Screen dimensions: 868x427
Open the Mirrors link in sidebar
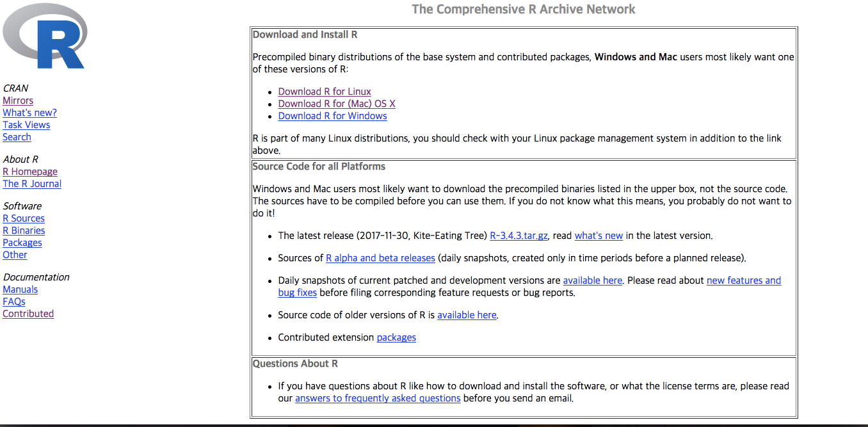[x=18, y=101]
